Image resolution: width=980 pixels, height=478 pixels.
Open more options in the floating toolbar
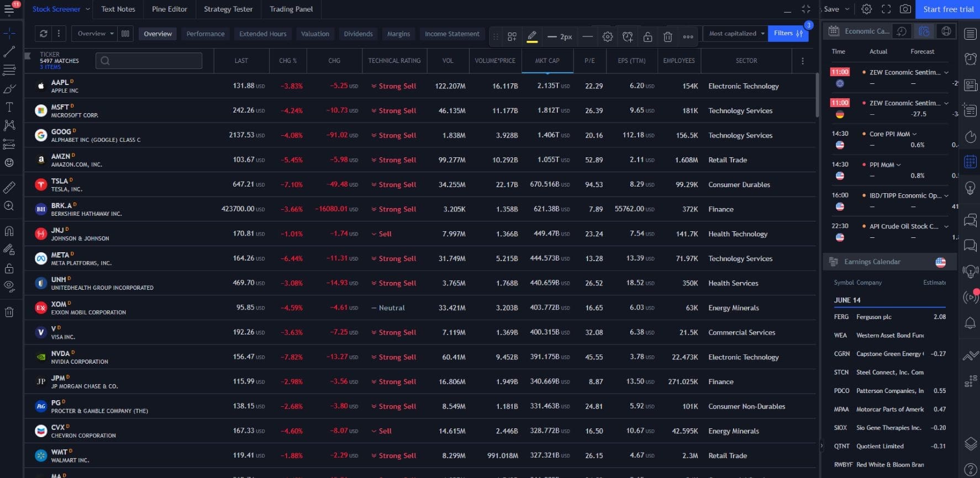(688, 37)
